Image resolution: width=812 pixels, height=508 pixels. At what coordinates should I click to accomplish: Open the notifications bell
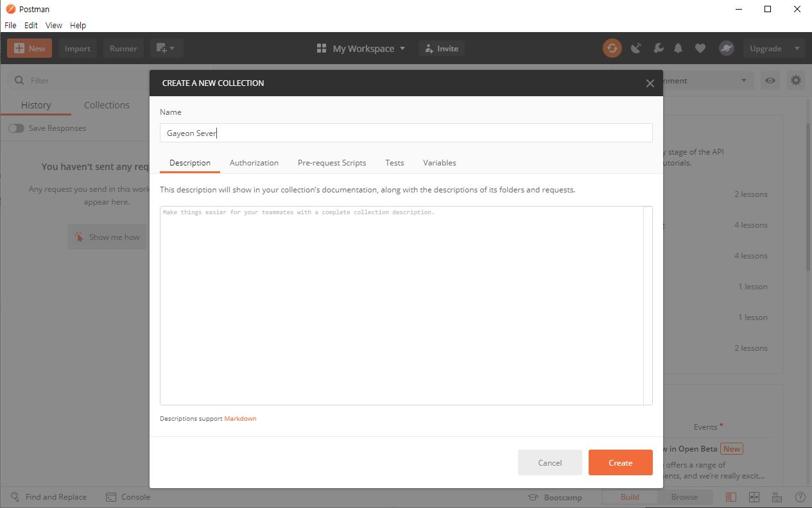click(678, 48)
